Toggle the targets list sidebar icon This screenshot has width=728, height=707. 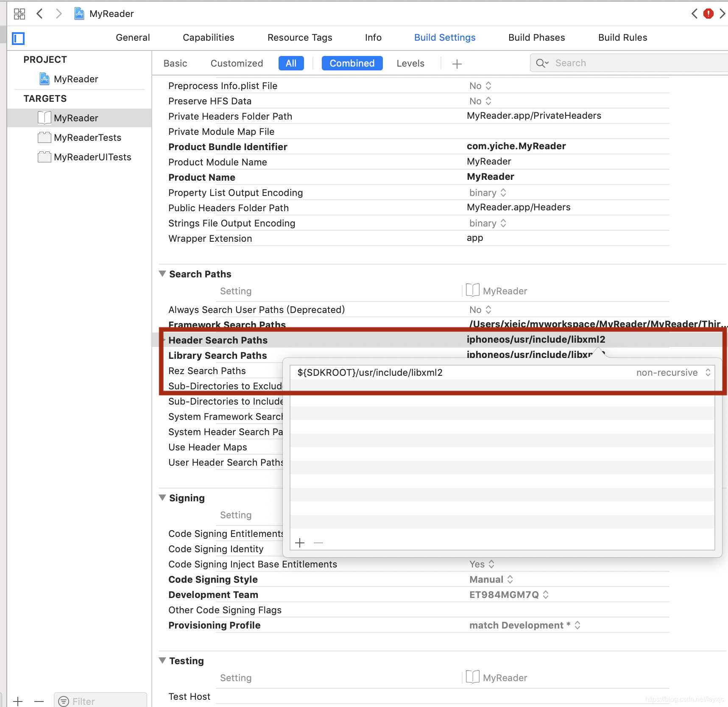[18, 39]
